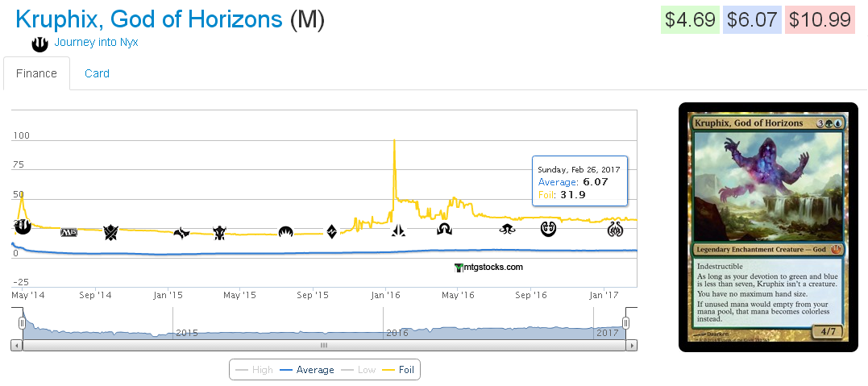Toggle the Foil series in chart legend
The width and height of the screenshot is (868, 386).
point(399,369)
